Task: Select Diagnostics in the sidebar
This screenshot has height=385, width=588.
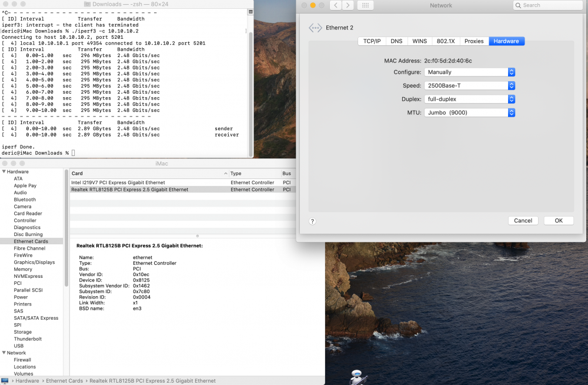Action: coord(27,228)
